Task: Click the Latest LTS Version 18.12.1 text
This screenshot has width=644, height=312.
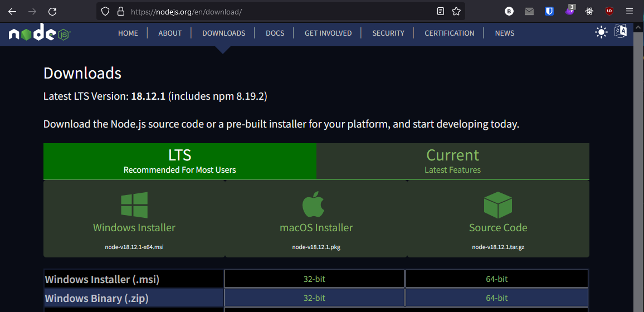Action: pyautogui.click(x=155, y=96)
